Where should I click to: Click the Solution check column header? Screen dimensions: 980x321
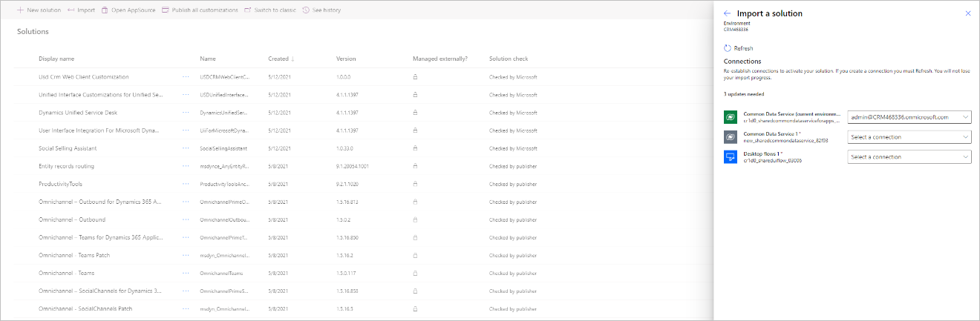508,59
